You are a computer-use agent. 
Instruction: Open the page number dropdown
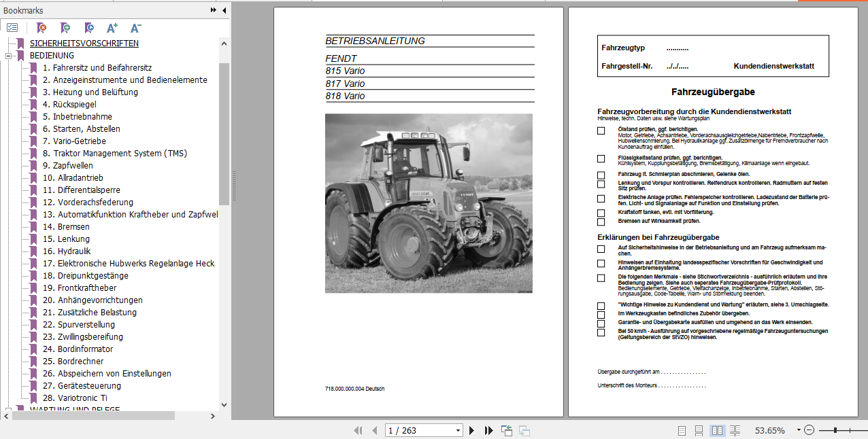pos(458,430)
